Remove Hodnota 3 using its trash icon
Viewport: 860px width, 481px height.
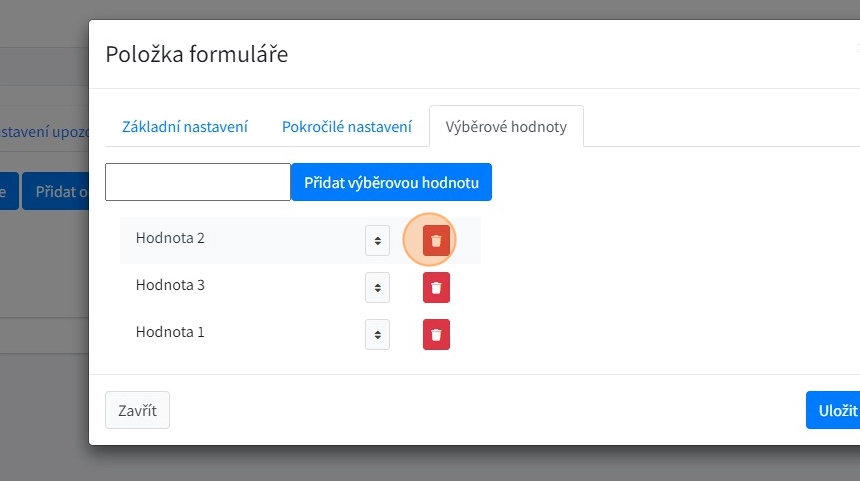tap(436, 287)
